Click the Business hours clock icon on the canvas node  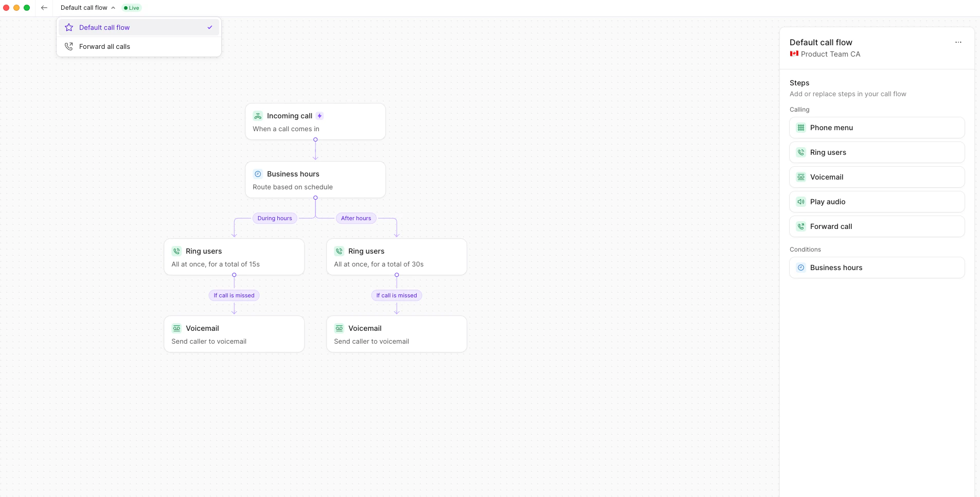click(x=257, y=174)
